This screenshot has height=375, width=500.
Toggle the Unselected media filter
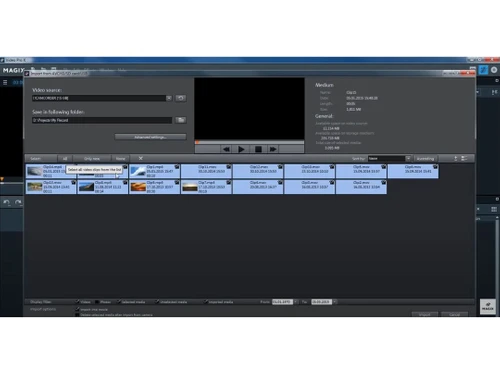pyautogui.click(x=157, y=302)
